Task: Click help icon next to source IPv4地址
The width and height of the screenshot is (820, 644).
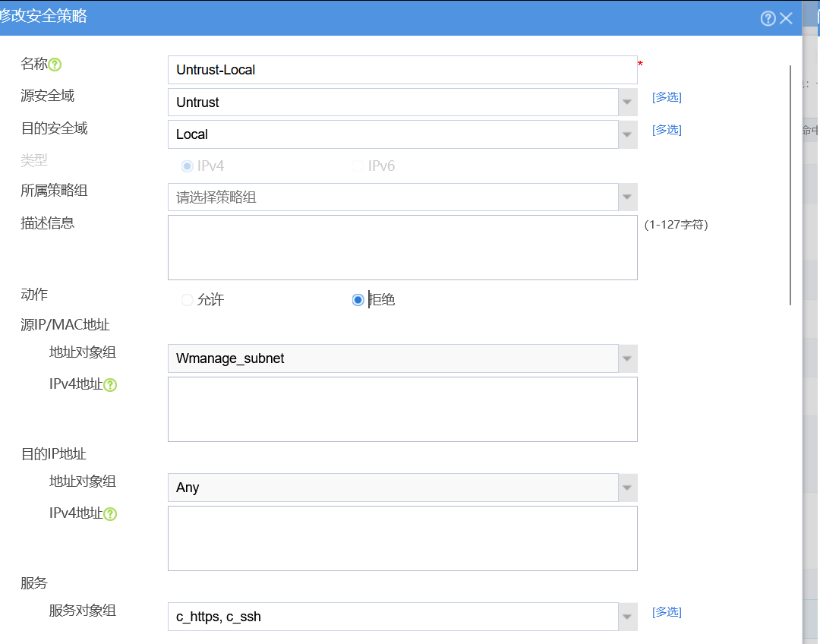Action: [110, 385]
